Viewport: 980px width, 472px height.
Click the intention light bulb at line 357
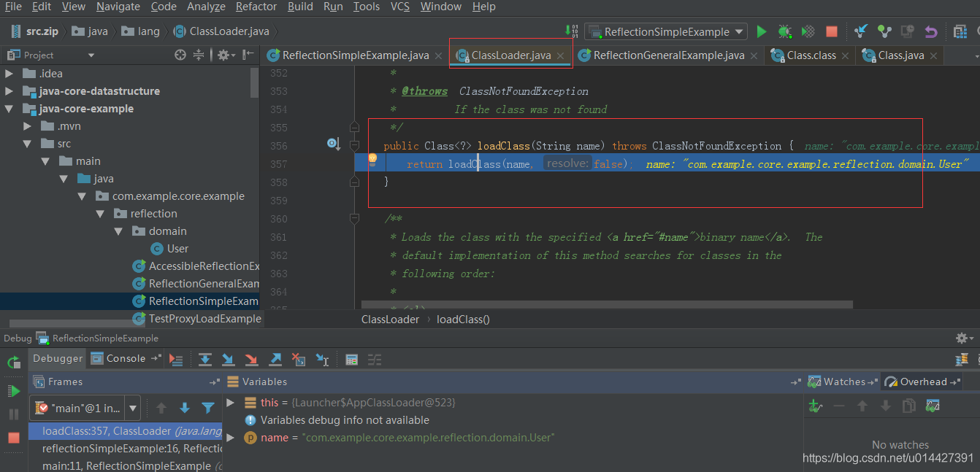tap(372, 159)
